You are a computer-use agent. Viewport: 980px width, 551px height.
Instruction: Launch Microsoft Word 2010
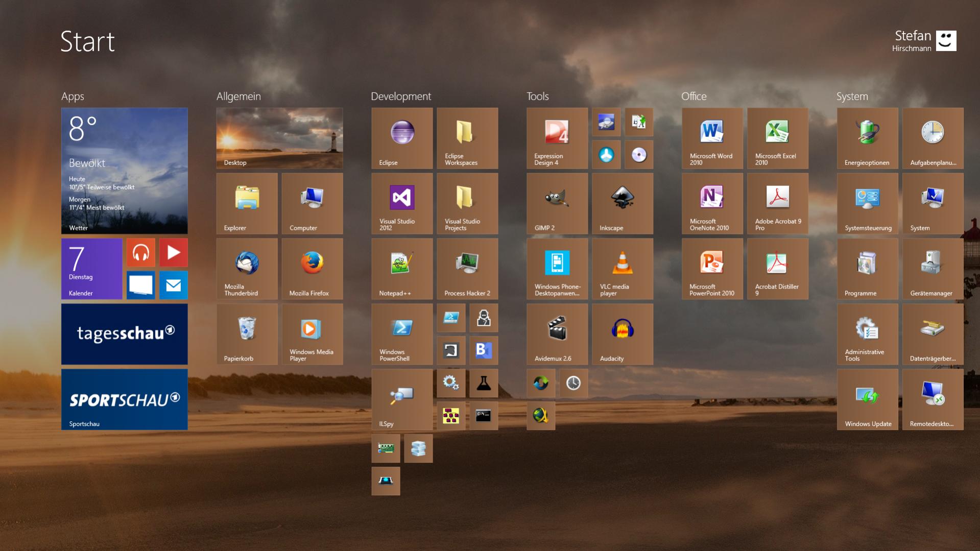tap(713, 138)
